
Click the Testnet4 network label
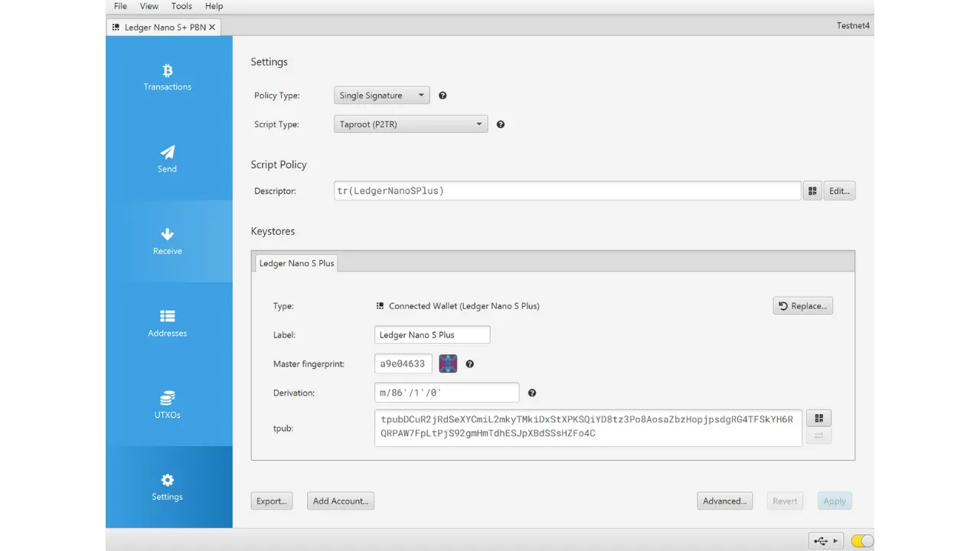pyautogui.click(x=854, y=26)
